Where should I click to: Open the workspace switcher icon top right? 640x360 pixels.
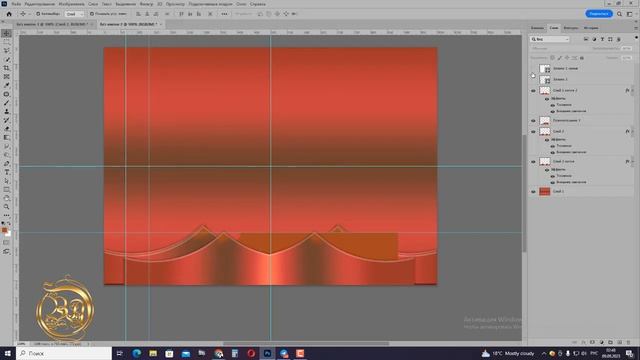[x=630, y=14]
